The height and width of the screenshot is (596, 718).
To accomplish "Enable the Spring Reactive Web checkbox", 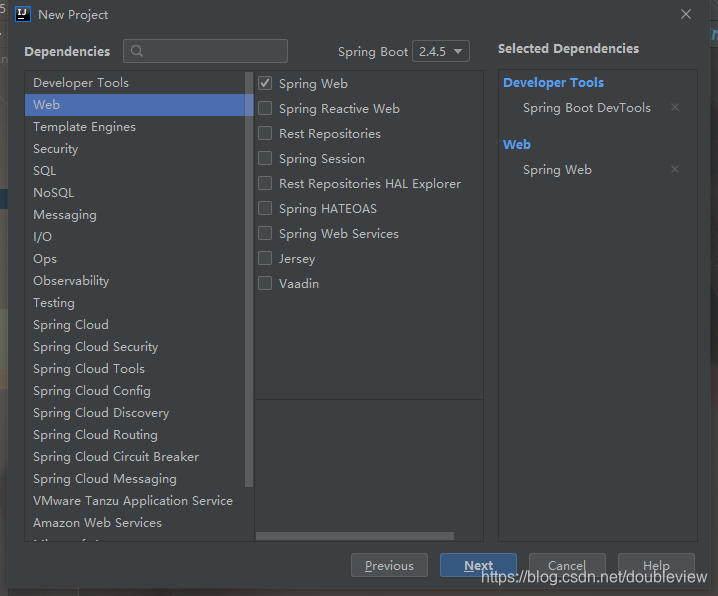I will pyautogui.click(x=265, y=108).
